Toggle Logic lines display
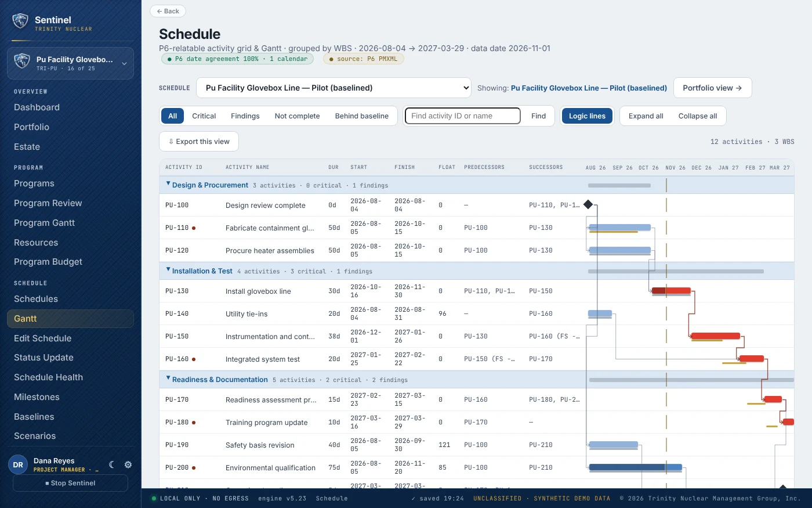This screenshot has width=812, height=508. click(587, 116)
